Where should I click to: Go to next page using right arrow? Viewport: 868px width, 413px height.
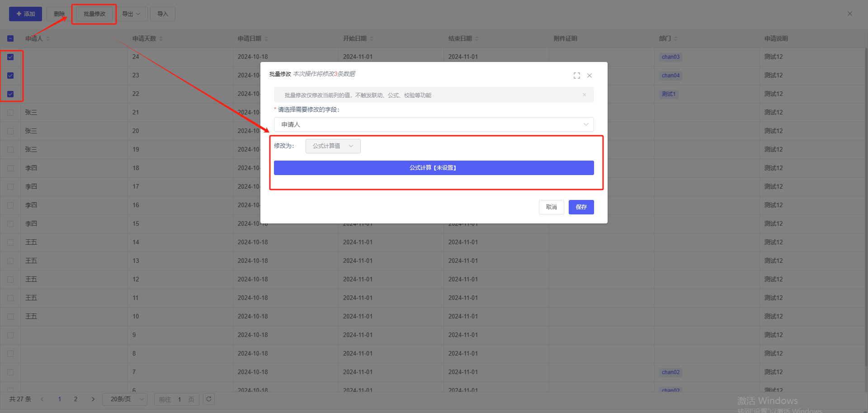[93, 399]
